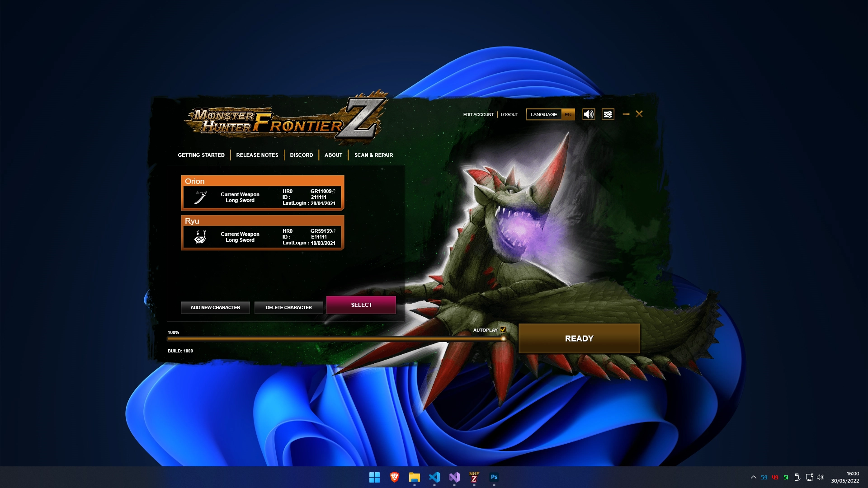Launch Photoshop from the taskbar
This screenshot has width=868, height=488.
point(494,477)
